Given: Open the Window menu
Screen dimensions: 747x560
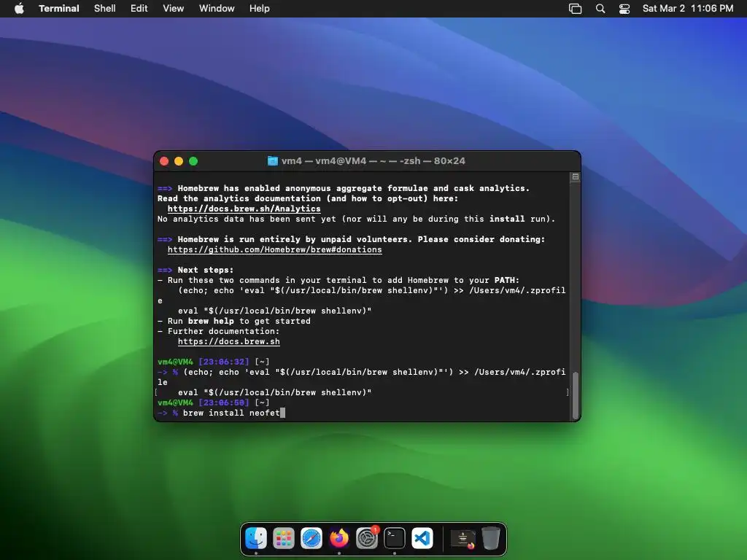Looking at the screenshot, I should pyautogui.click(x=217, y=9).
